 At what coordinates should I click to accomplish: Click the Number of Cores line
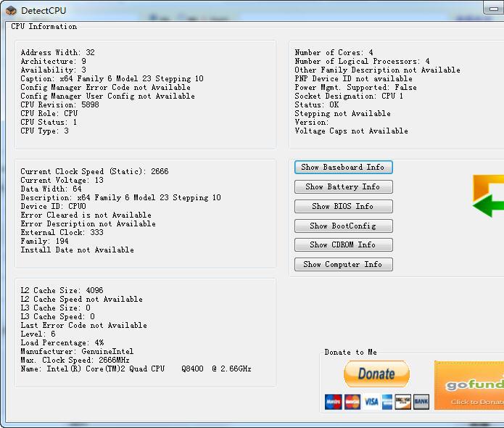tap(334, 52)
